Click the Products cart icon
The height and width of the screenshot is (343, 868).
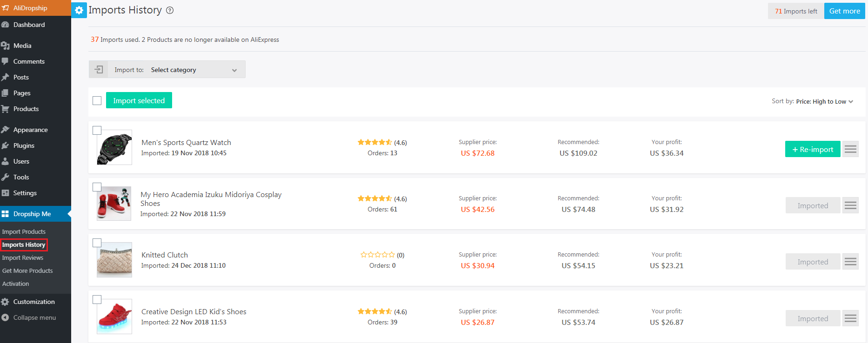click(5, 109)
